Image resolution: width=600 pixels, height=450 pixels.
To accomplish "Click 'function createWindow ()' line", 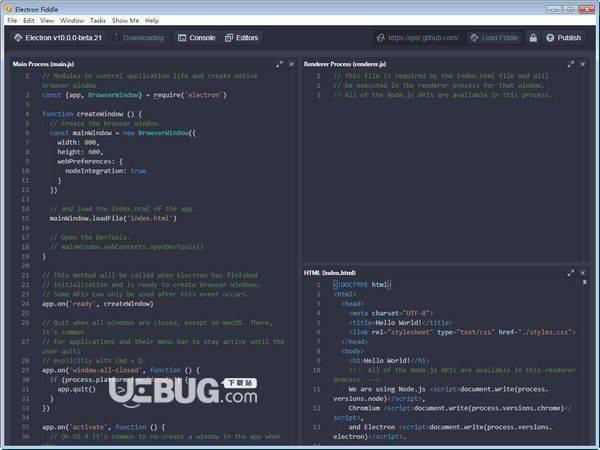I will (92, 114).
